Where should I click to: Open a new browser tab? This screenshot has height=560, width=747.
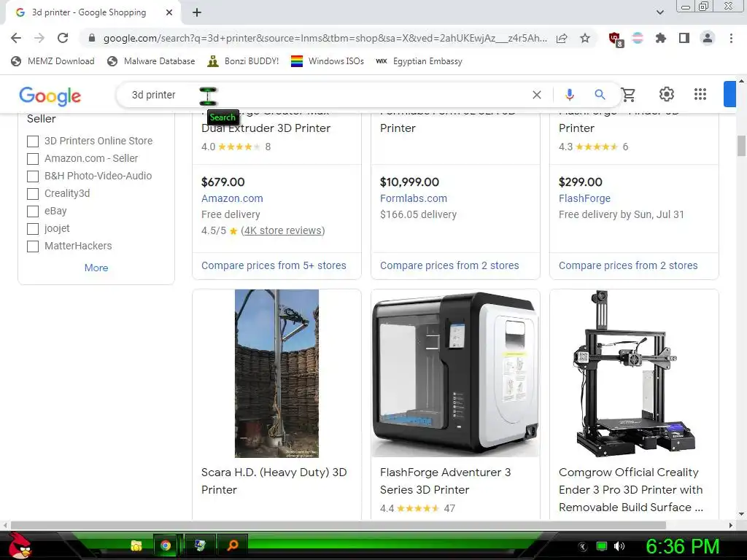tap(197, 12)
